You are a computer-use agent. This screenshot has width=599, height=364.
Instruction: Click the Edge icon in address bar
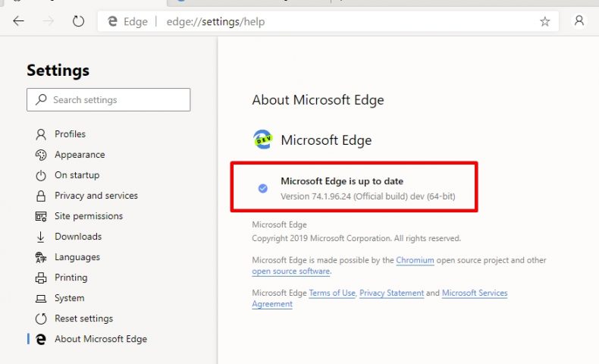pos(112,21)
